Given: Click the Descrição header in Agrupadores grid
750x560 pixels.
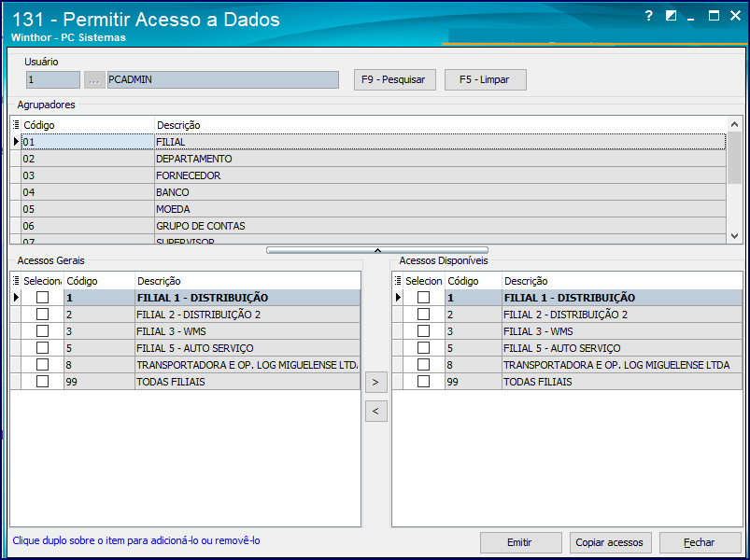Looking at the screenshot, I should [440, 125].
